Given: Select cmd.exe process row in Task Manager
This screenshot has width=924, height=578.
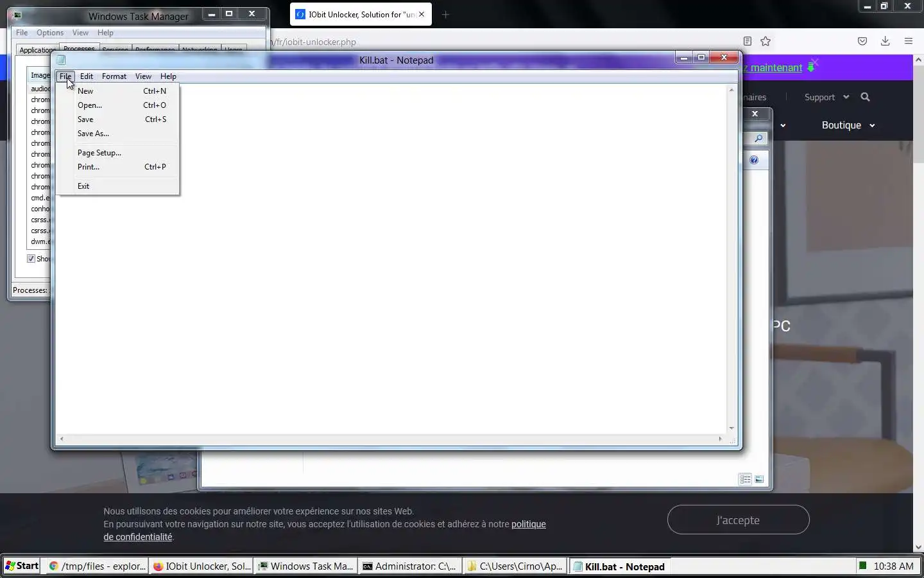Looking at the screenshot, I should [40, 198].
